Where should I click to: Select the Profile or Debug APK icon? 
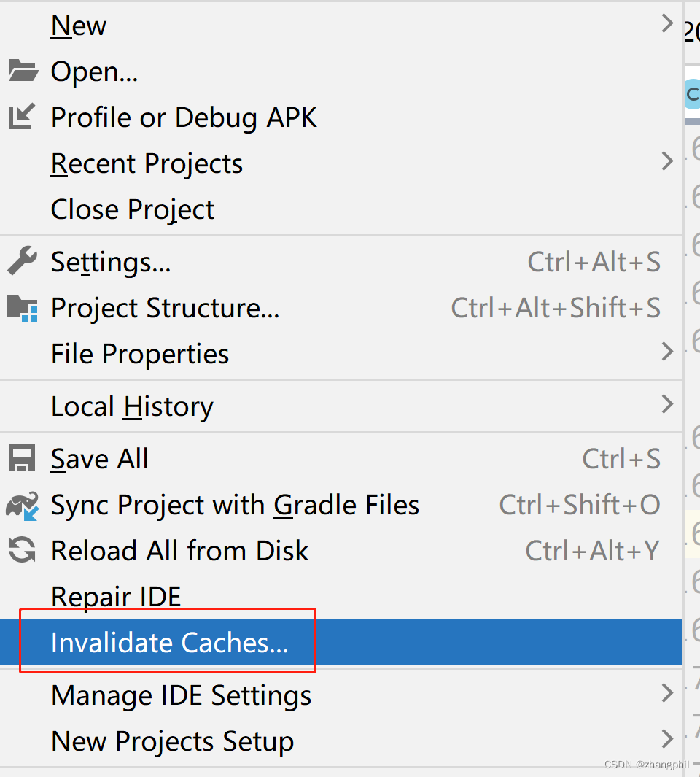click(x=22, y=117)
